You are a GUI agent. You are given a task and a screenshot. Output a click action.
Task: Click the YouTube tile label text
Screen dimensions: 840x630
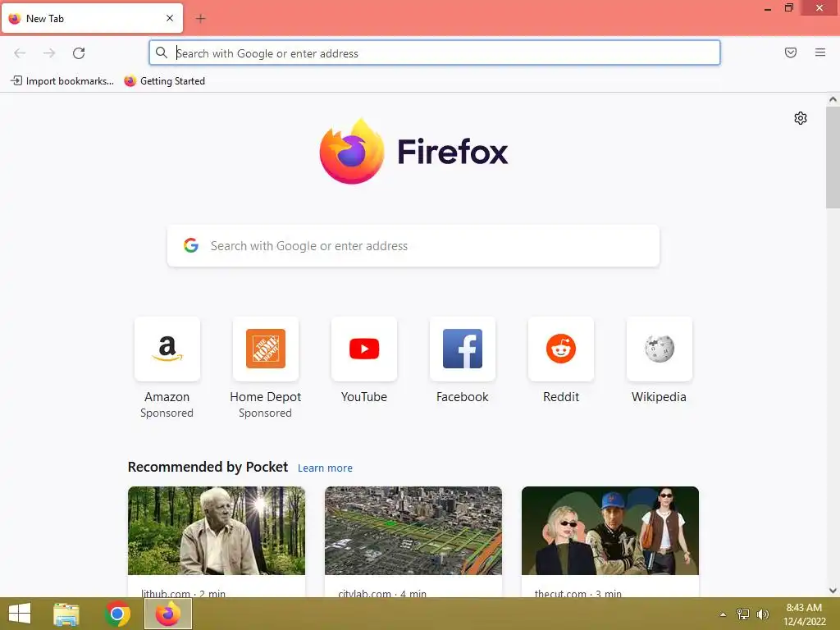tap(364, 397)
